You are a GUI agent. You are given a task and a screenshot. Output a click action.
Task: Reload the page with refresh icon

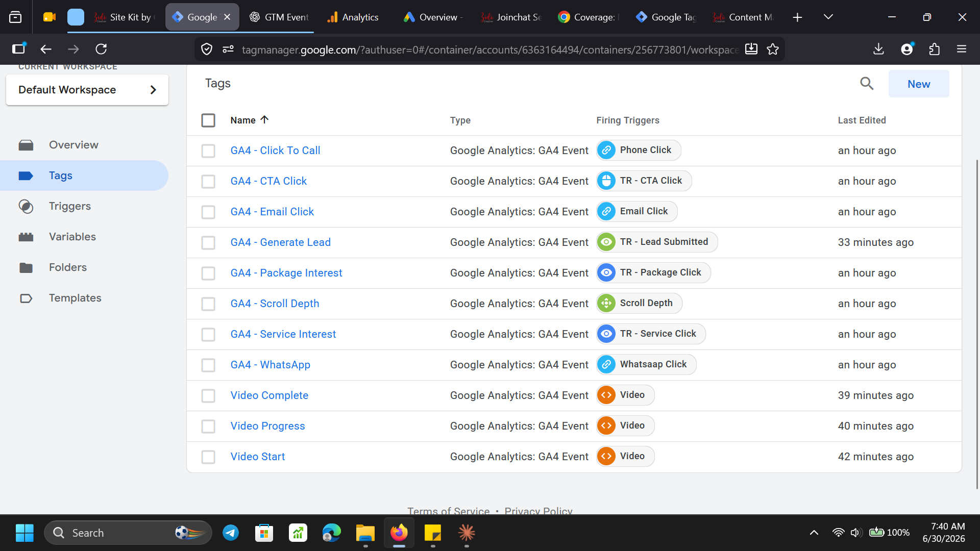101,49
